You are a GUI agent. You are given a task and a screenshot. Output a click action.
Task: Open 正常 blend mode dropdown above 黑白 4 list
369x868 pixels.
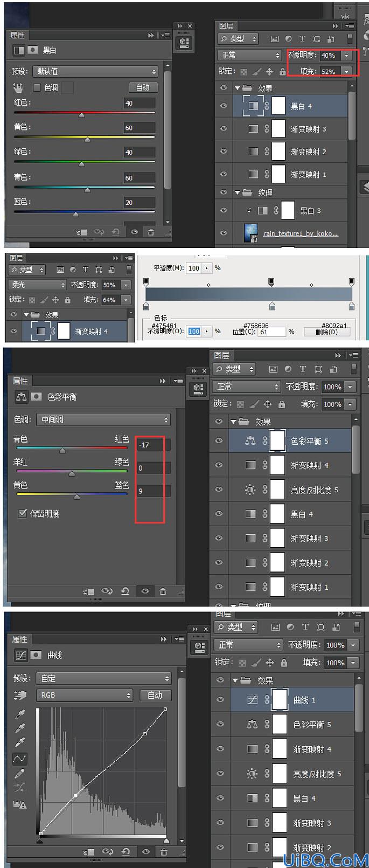249,55
